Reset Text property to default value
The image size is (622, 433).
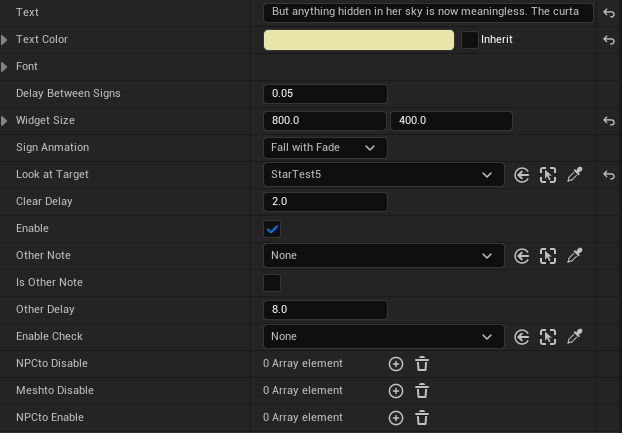pos(608,13)
